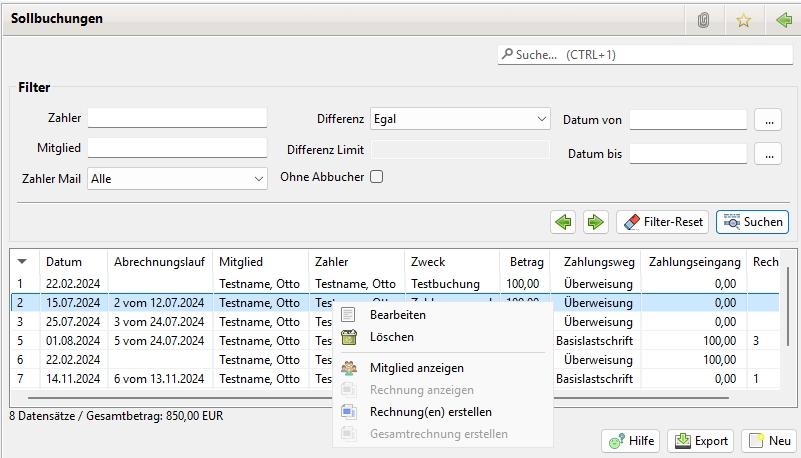Select Mitglied anzeigen in the context menu

pyautogui.click(x=416, y=368)
